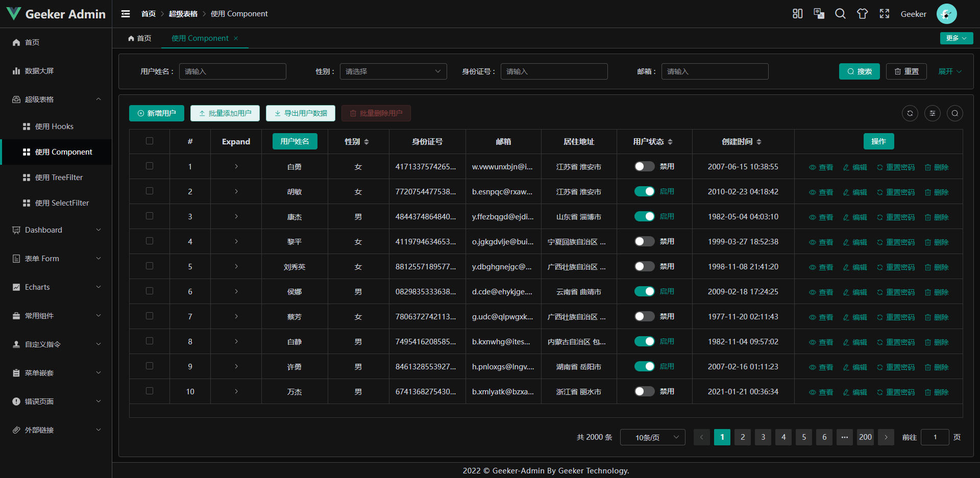
Task: Click 超级表格 in the breadcrumb
Action: coord(183,14)
